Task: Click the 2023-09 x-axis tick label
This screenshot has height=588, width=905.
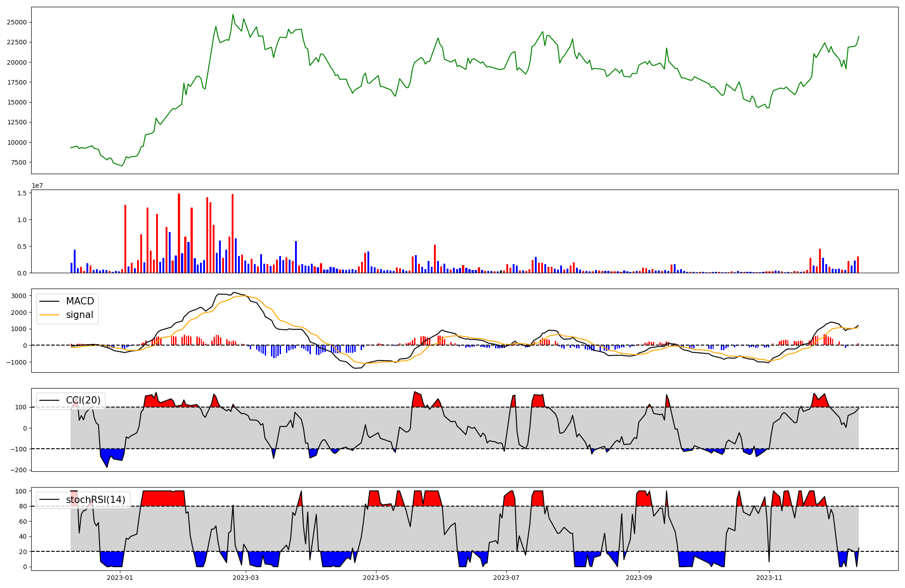Action: point(639,578)
